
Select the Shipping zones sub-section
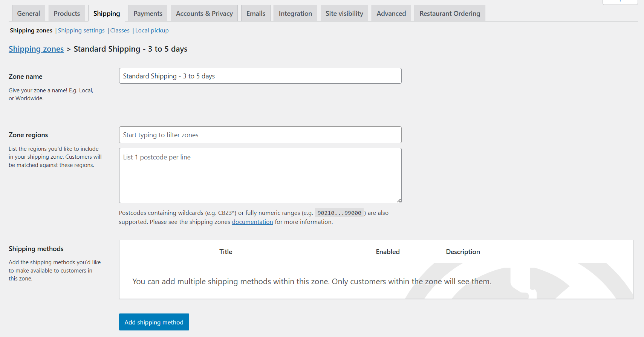point(31,31)
